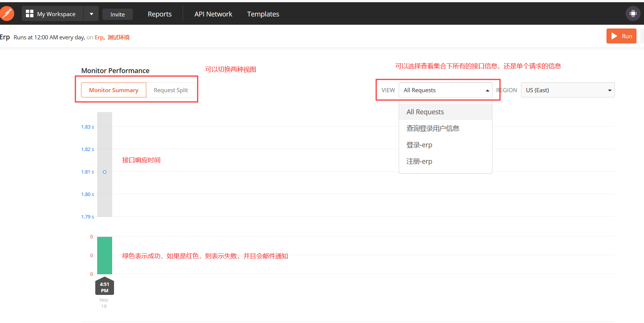Click the Erp collection link
644x323 pixels.
tap(99, 37)
